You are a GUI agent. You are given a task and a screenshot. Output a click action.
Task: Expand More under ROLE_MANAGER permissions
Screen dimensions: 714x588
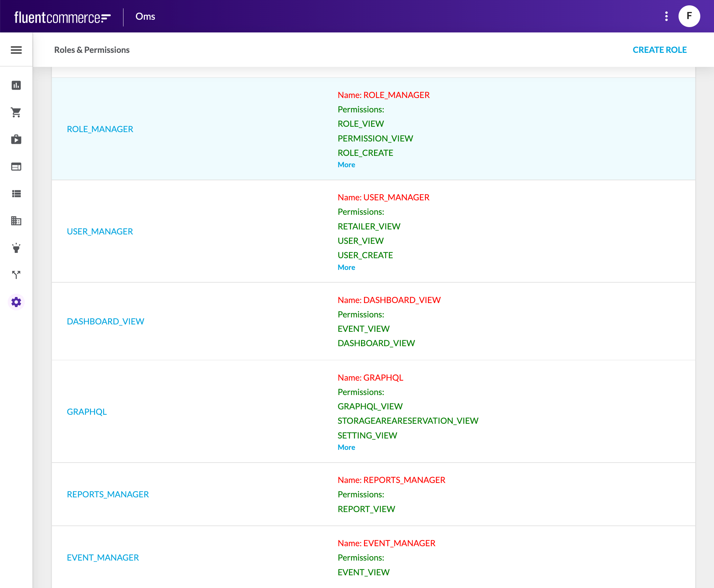(x=346, y=165)
